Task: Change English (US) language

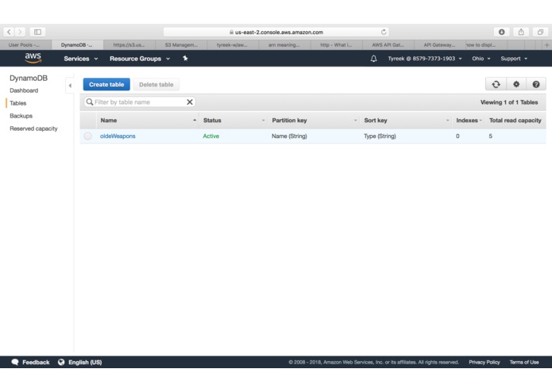Action: tap(85, 362)
